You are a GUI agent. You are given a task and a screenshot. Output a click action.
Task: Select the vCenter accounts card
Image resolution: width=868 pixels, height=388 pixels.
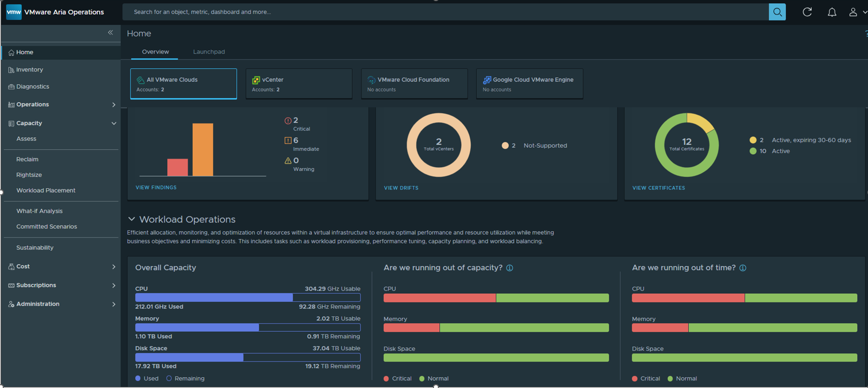pyautogui.click(x=299, y=84)
